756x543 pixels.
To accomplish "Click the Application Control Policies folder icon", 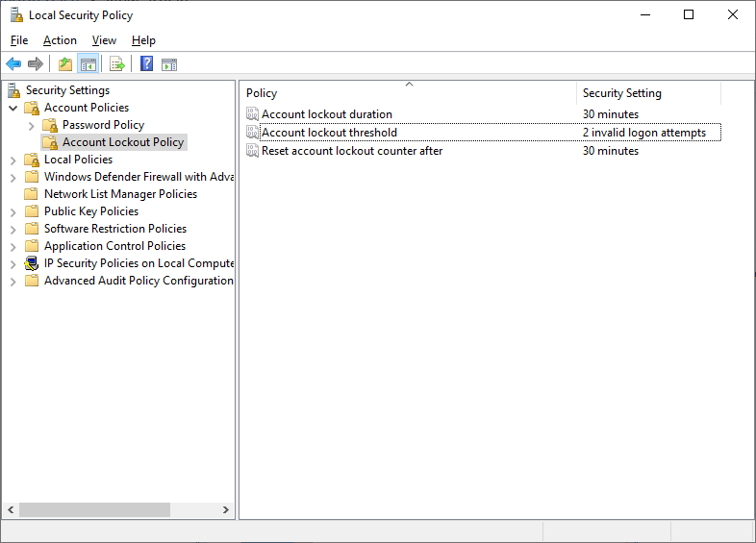I will (32, 246).
